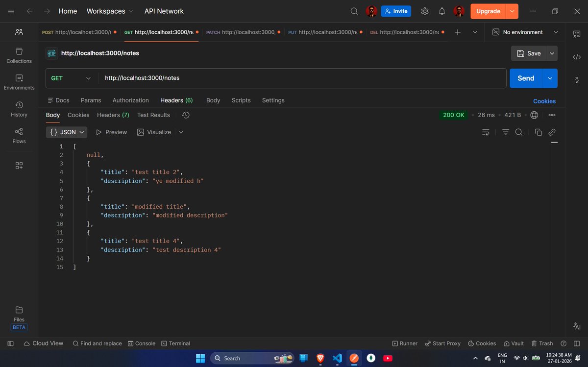
Task: Open the search magnifier in top bar
Action: 354,11
